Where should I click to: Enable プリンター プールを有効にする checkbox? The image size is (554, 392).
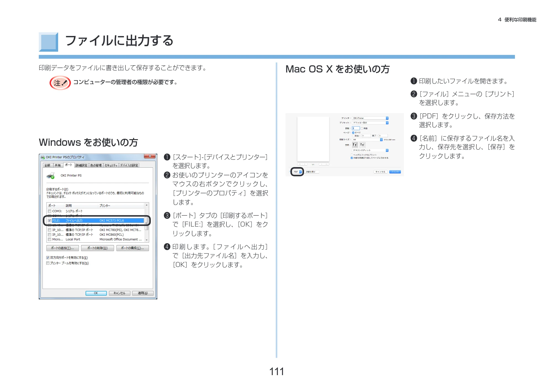(48, 263)
